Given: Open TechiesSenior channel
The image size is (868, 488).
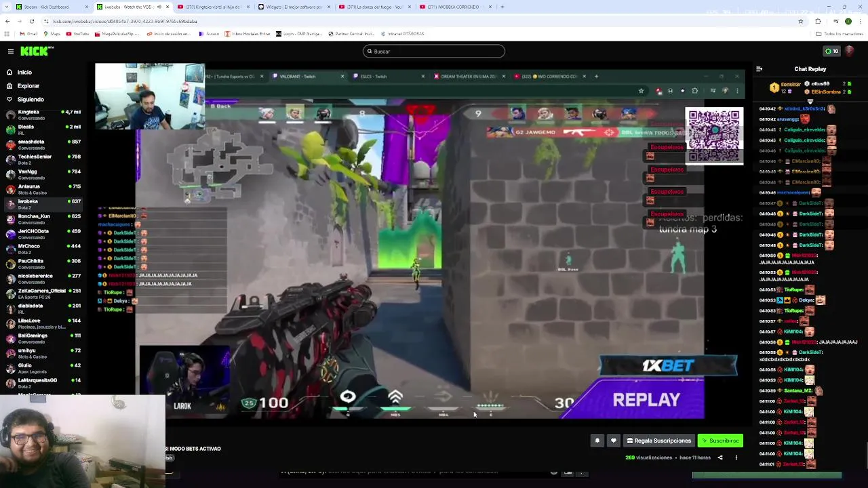Looking at the screenshot, I should 43,159.
